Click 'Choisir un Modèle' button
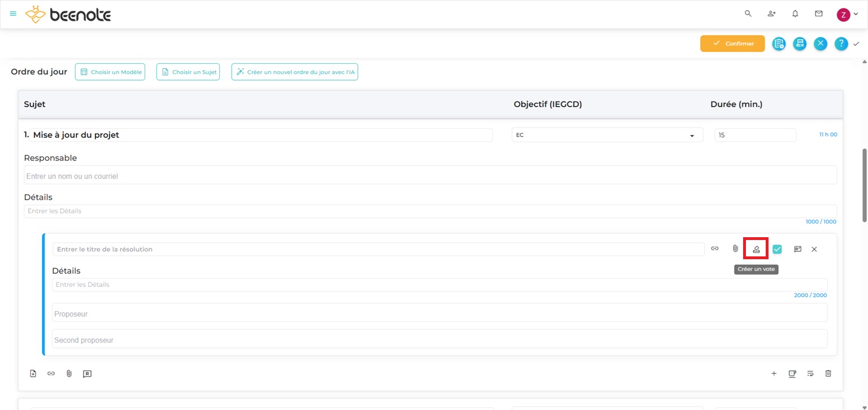 (x=110, y=72)
